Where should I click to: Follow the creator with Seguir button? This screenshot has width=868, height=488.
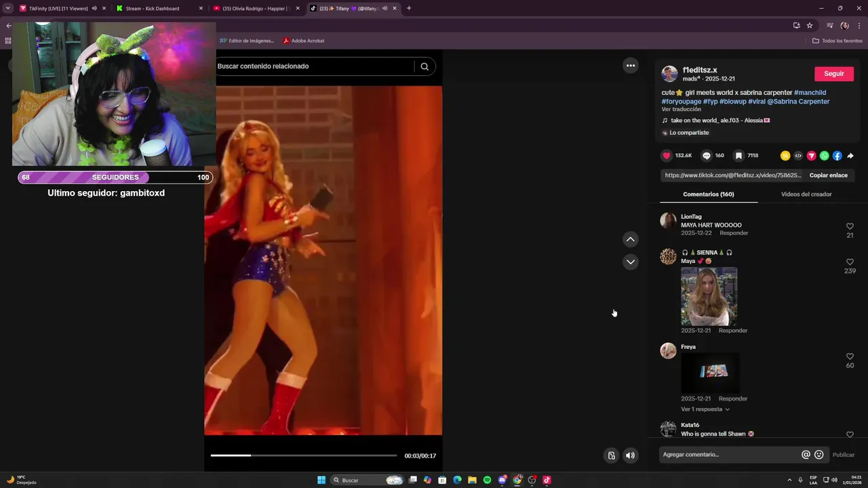pyautogui.click(x=834, y=73)
